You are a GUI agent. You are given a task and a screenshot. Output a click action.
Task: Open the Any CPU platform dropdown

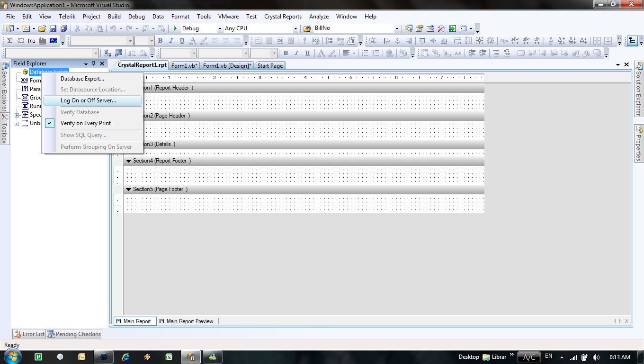click(x=295, y=28)
